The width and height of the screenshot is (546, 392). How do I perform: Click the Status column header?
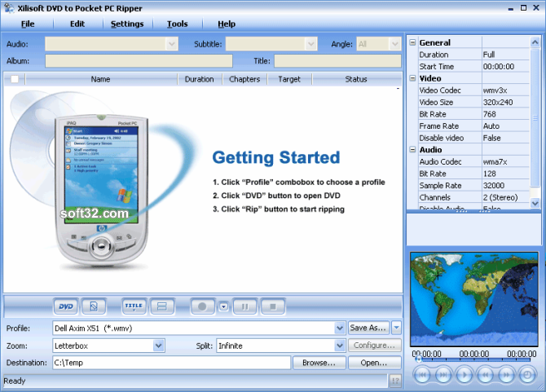356,79
